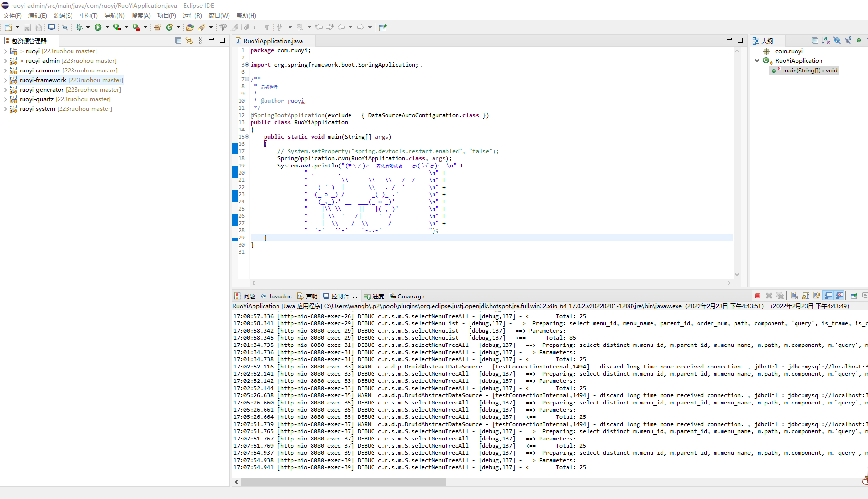868x499 pixels.
Task: Collapse all nodes in the Outline view
Action: click(x=815, y=41)
